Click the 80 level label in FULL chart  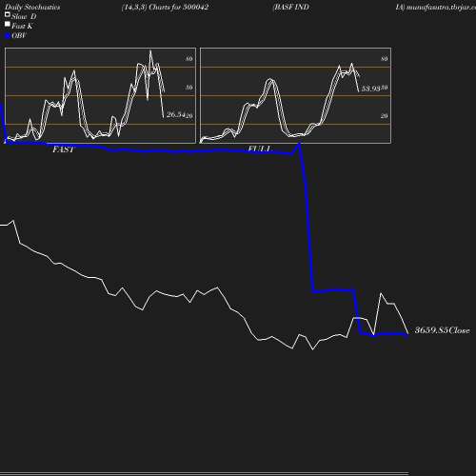384,59
